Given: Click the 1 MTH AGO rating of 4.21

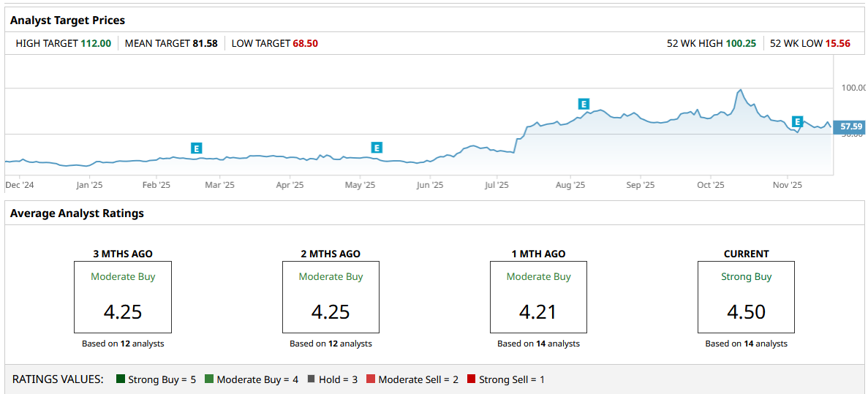Looking at the screenshot, I should (x=538, y=312).
